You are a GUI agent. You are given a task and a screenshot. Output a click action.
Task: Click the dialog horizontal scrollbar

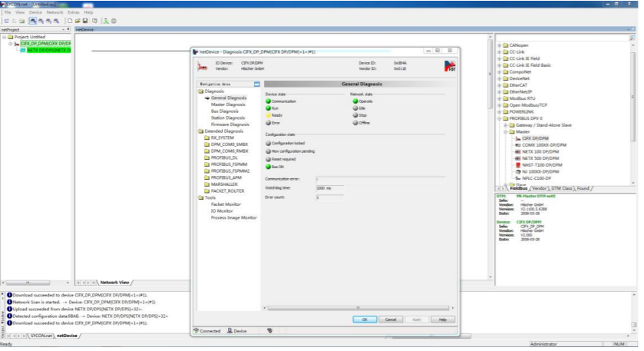pos(358,308)
